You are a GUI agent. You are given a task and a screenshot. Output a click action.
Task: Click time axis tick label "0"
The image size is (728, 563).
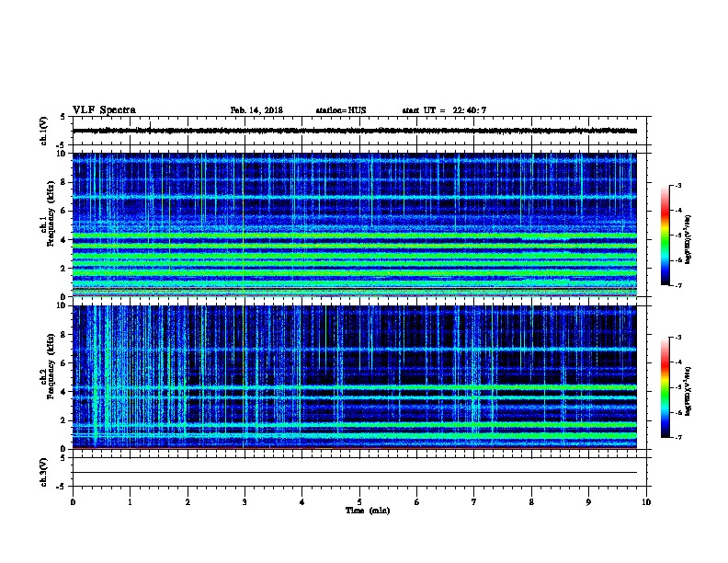point(73,502)
